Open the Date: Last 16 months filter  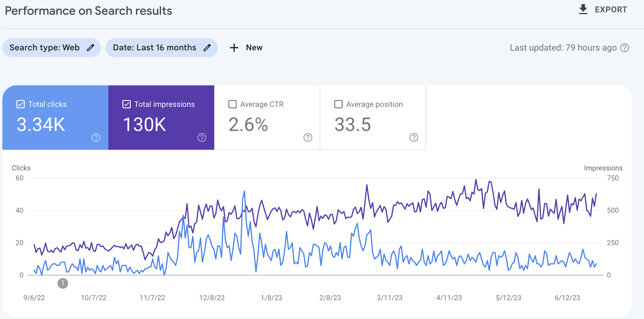pos(155,48)
